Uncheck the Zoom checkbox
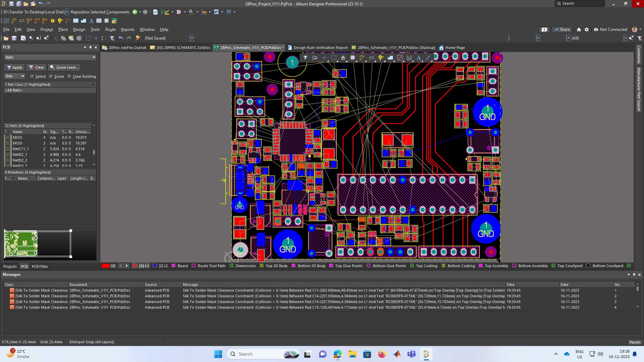644x362 pixels. 51,76
